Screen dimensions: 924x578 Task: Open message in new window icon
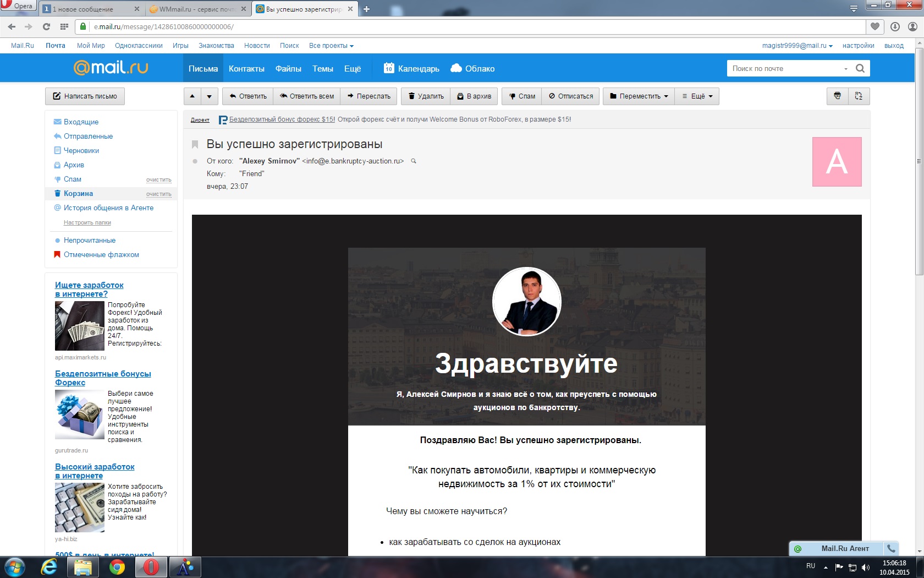point(859,96)
